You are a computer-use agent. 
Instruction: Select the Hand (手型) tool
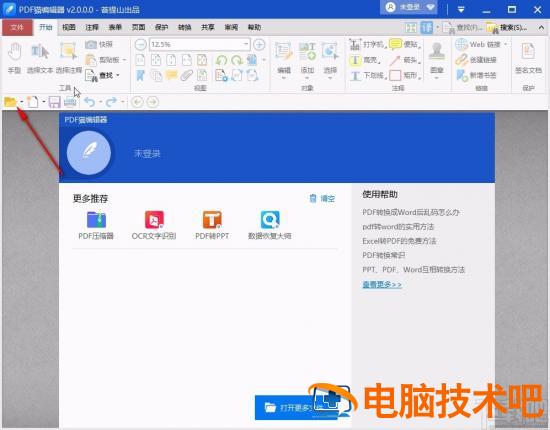point(14,58)
